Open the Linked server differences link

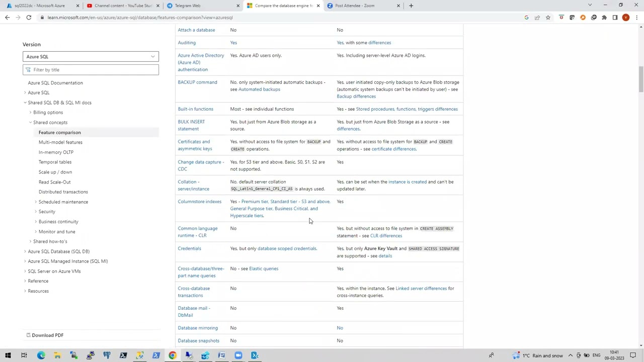click(x=421, y=289)
